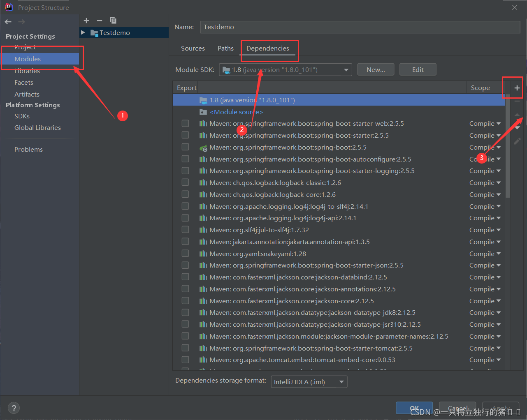Image resolution: width=527 pixels, height=420 pixels.
Task: Click the Scope column header
Action: point(480,88)
